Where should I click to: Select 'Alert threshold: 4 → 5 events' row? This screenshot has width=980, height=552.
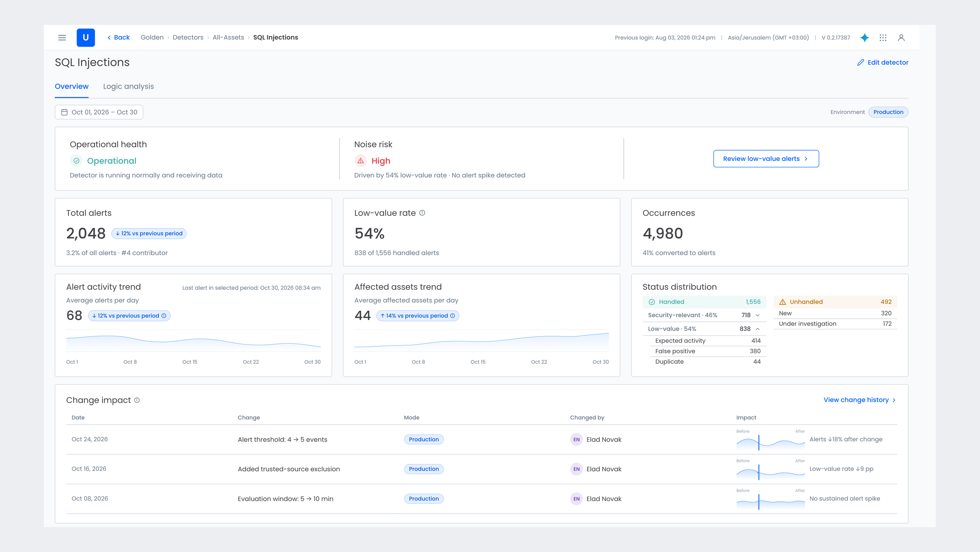[x=482, y=439]
